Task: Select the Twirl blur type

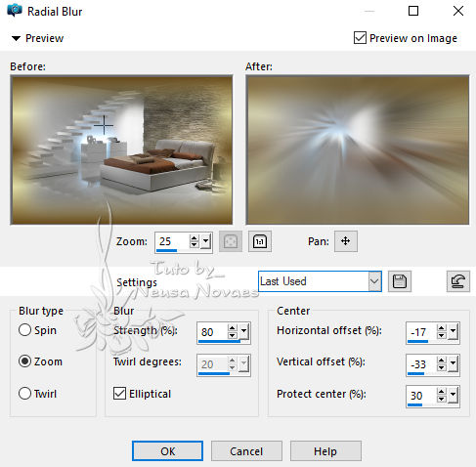Action: coord(24,394)
